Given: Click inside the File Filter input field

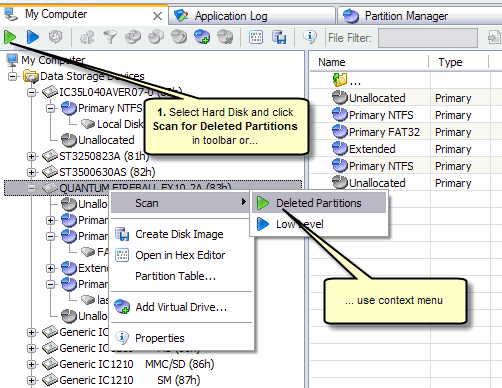Looking at the screenshot, I should coord(428,37).
